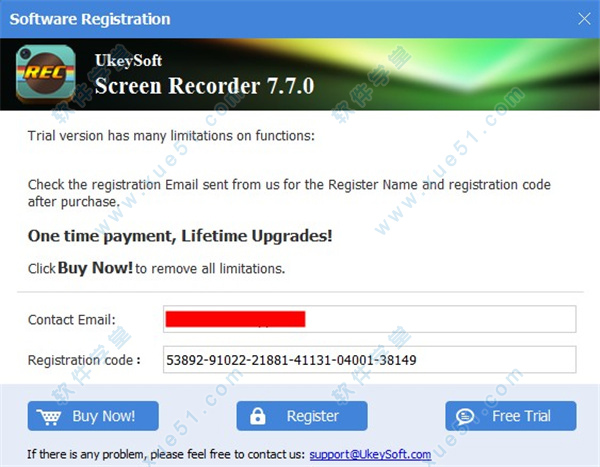Click 'One time payment, Lifetime Upgrades!' heading
Screen dimensions: 600x467
pos(180,236)
